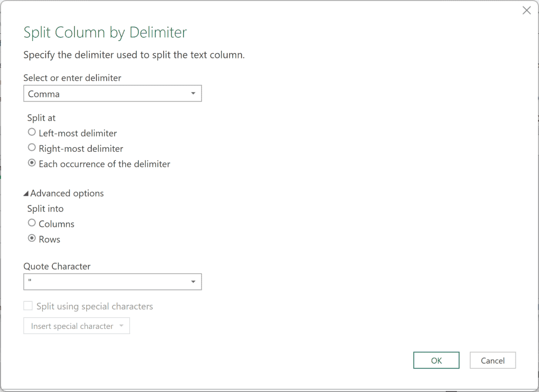Collapse the Advanced options section
539x392 pixels.
coord(64,193)
